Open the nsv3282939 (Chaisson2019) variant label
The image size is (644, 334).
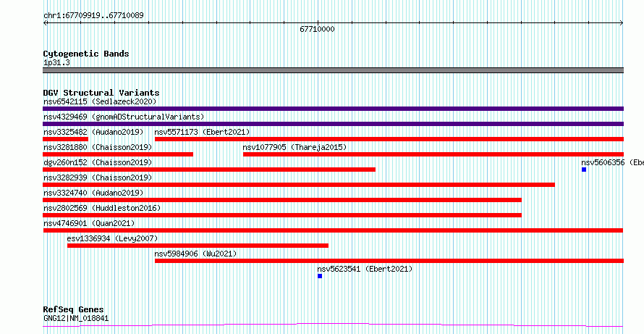pyautogui.click(x=98, y=178)
